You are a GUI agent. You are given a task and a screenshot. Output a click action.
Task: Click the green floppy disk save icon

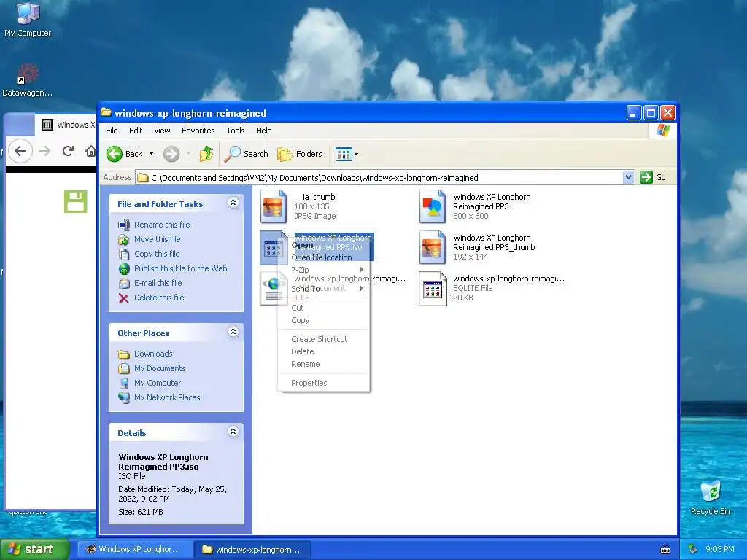pyautogui.click(x=76, y=201)
